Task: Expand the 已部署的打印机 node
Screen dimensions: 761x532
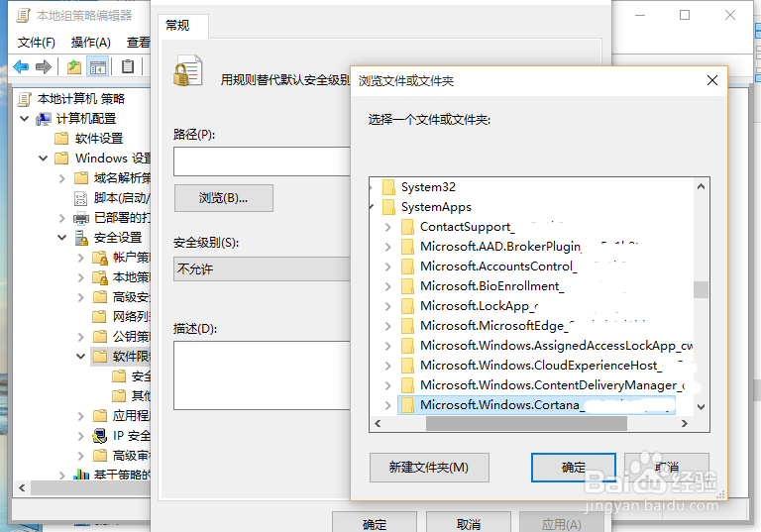Action: click(61, 218)
